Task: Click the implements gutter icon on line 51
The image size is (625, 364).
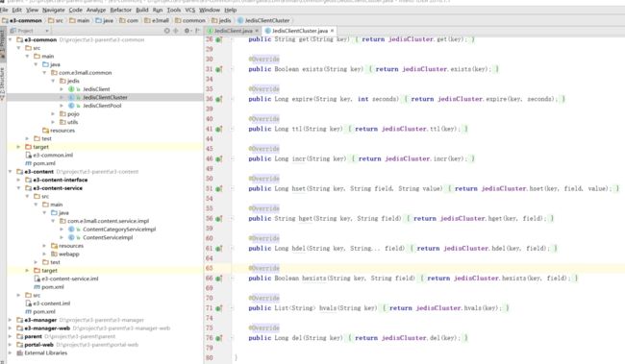Action: coord(219,189)
